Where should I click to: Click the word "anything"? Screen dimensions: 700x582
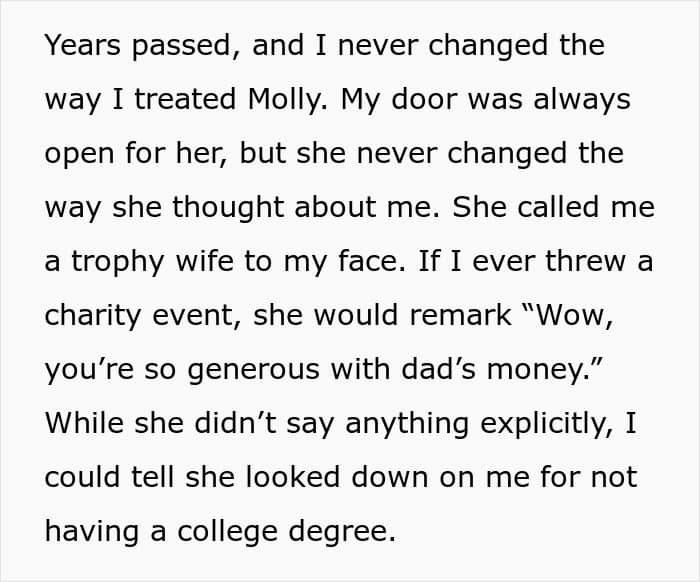point(407,424)
